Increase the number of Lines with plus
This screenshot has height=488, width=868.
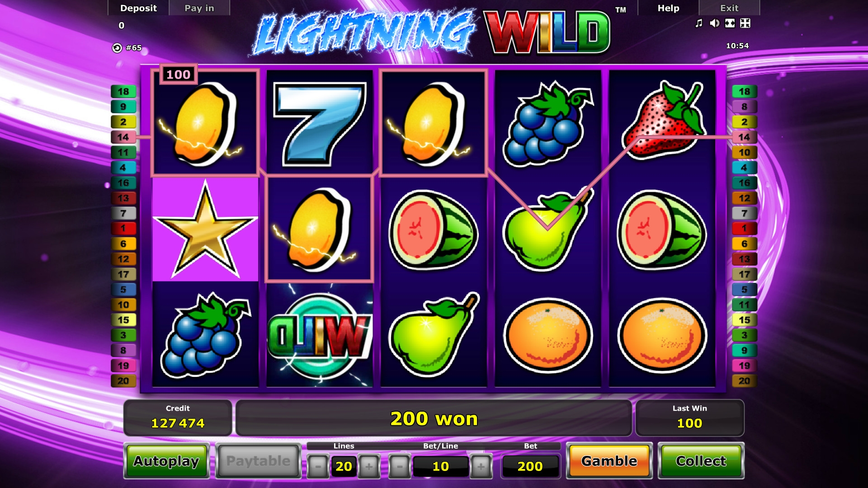[x=369, y=466]
